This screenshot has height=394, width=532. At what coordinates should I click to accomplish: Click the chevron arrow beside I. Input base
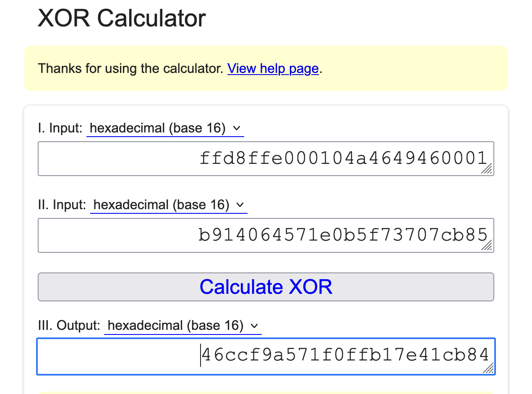[237, 128]
